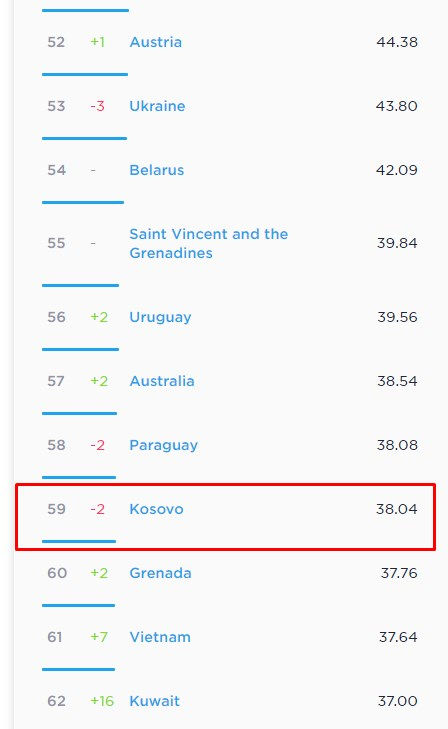The width and height of the screenshot is (448, 729).
Task: Click Kuwait's 37.00 speed value
Action: point(397,701)
